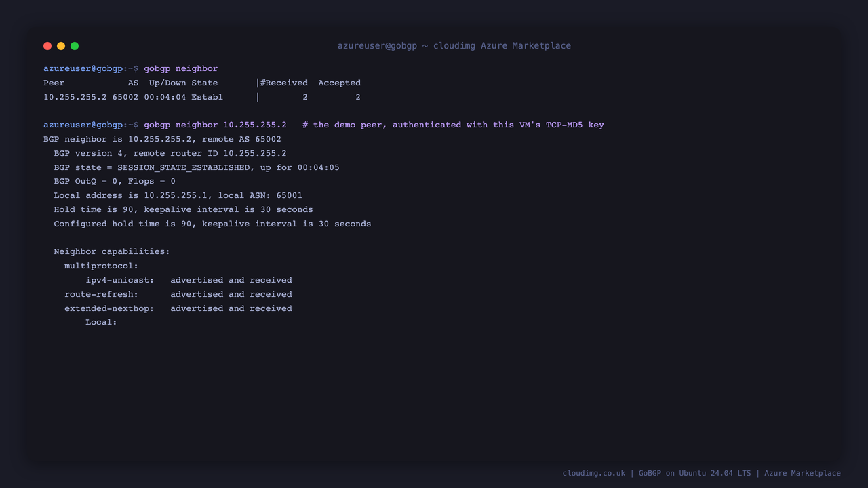Click peer IP 10.255.255.2 in the table row
This screenshot has width=868, height=488.
pyautogui.click(x=75, y=97)
